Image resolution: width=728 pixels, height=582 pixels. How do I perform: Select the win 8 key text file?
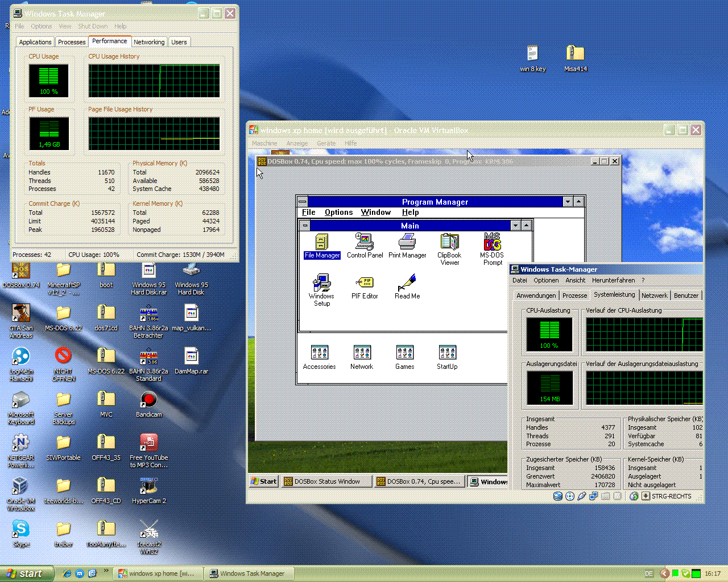[x=532, y=59]
